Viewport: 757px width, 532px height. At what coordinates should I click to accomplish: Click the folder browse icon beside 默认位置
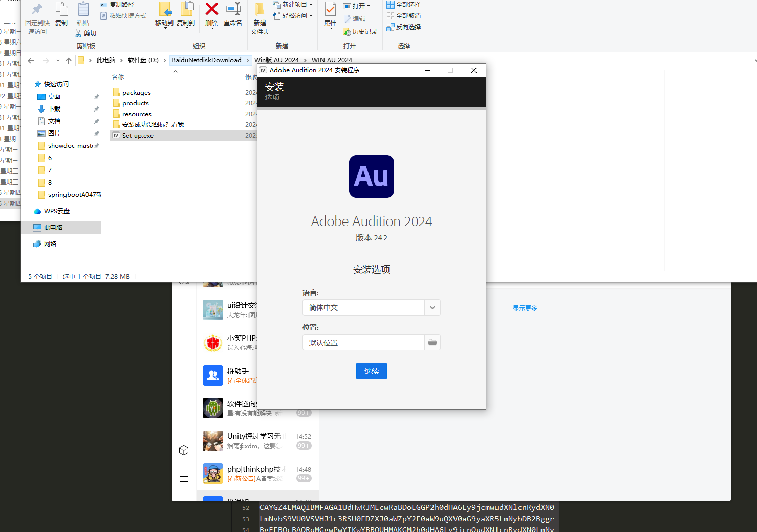(432, 342)
